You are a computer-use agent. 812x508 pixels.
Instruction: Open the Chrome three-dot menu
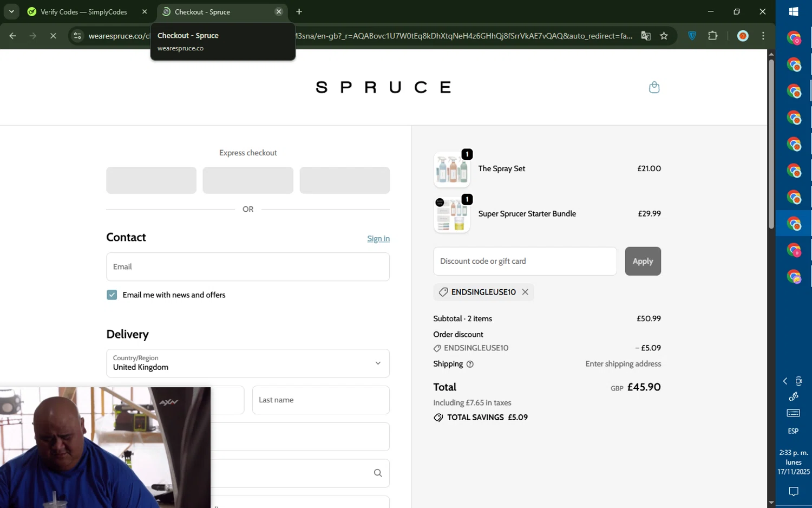763,36
